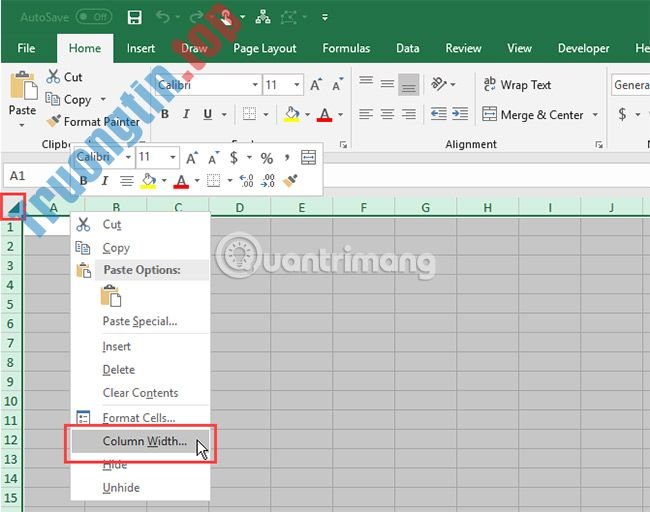This screenshot has height=512, width=650.
Task: Open the Developer tab
Action: (x=583, y=48)
